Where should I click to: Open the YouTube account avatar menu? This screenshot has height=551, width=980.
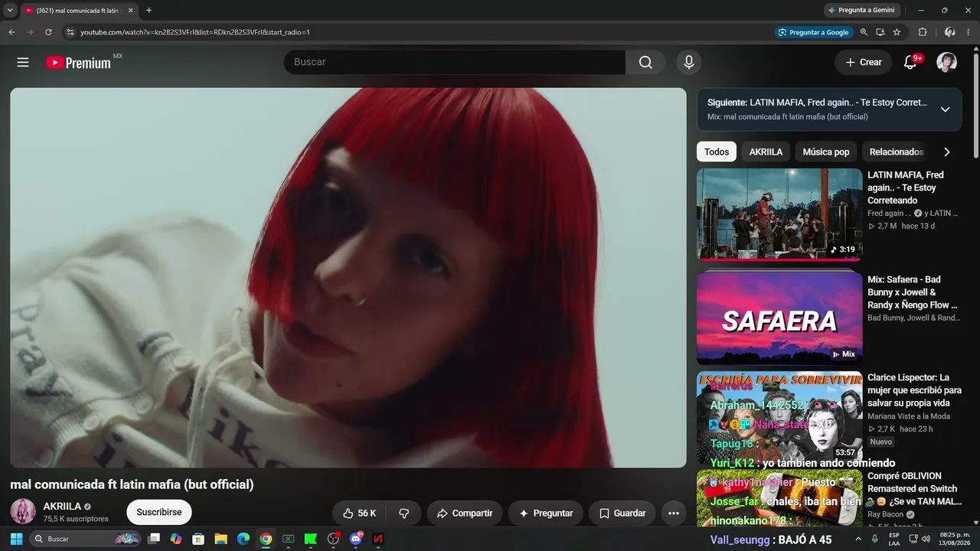(947, 63)
